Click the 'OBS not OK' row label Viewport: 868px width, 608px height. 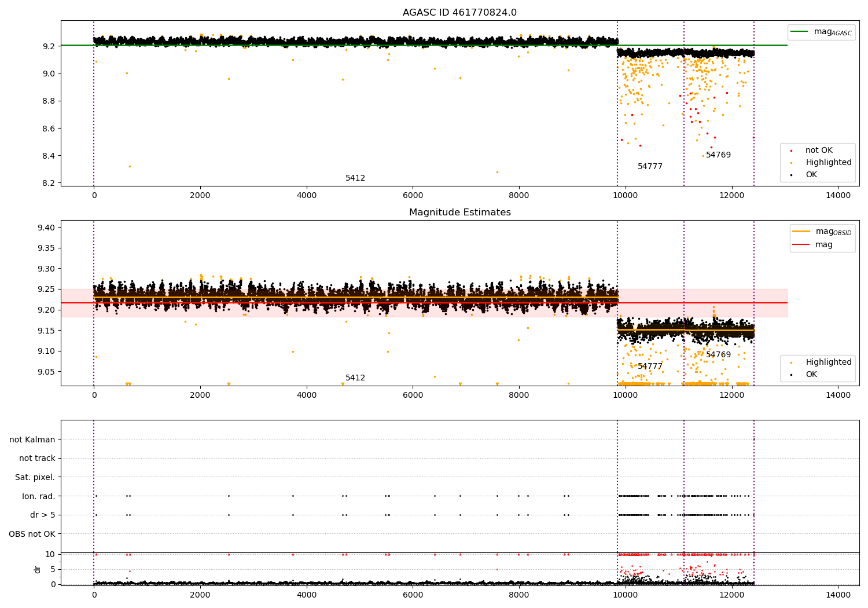32,534
